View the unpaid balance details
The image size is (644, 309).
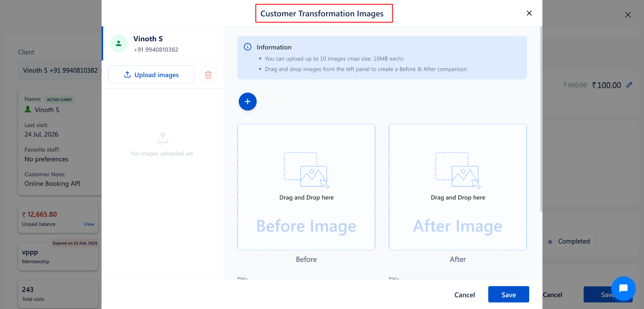click(89, 224)
